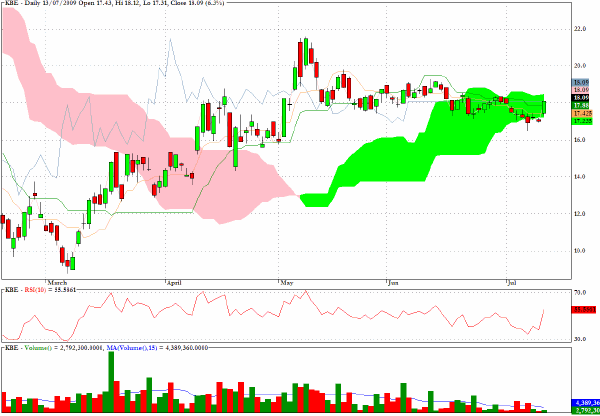
Task: Click the April label on time axis
Action: tap(174, 283)
